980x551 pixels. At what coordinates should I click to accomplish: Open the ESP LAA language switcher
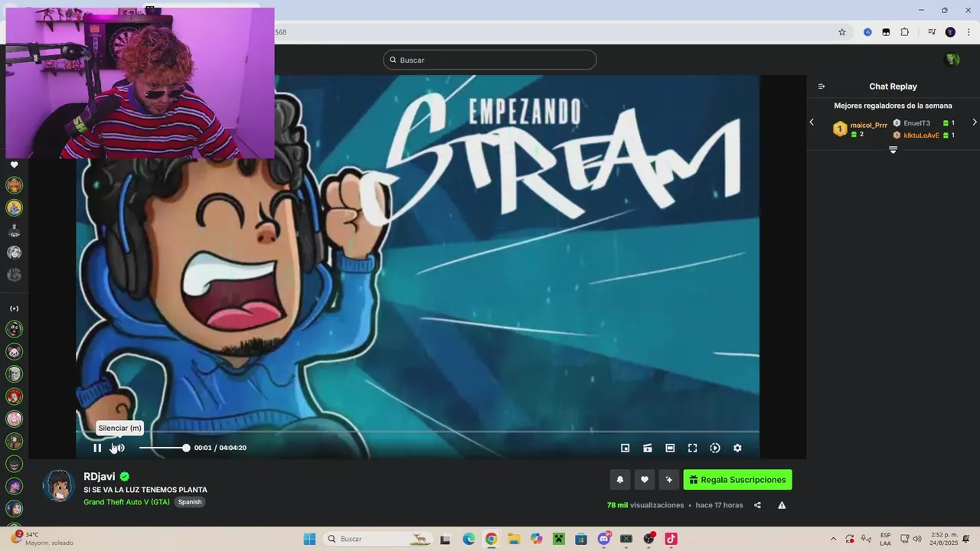tap(885, 539)
